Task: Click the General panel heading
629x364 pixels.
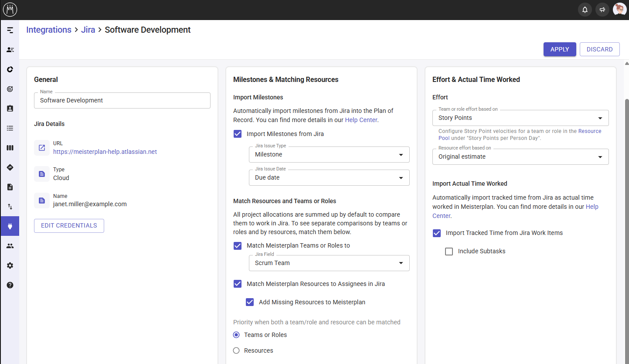Action: tap(46, 79)
